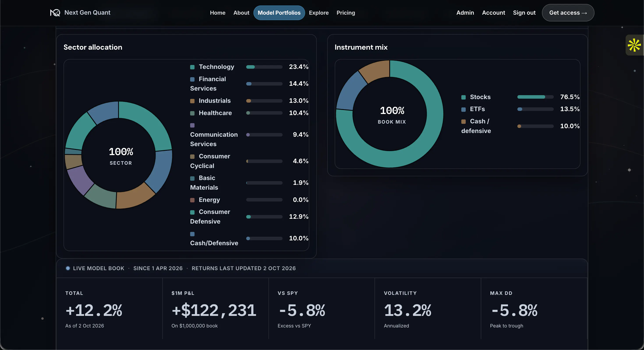Click the Consumer Defensive legend swatch
The width and height of the screenshot is (644, 350).
(192, 212)
